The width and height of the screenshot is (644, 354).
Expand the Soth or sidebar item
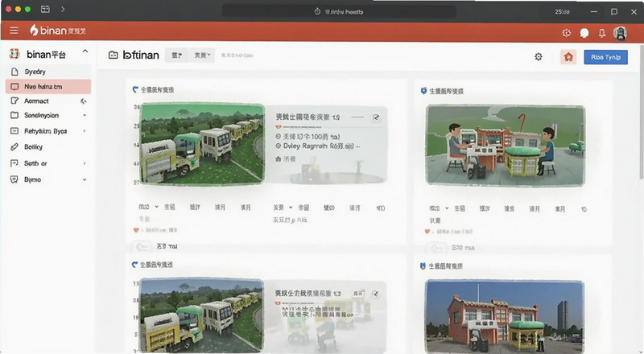(x=85, y=163)
